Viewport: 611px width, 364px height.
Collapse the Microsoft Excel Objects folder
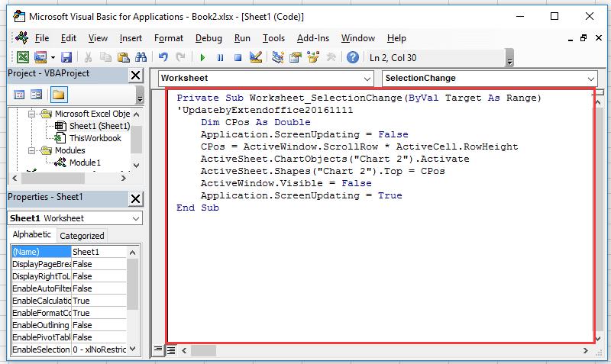tap(31, 114)
